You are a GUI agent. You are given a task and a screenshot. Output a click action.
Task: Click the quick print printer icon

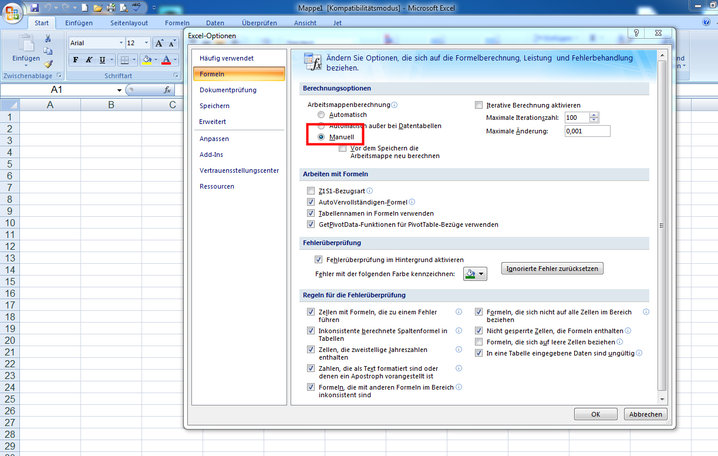(111, 8)
